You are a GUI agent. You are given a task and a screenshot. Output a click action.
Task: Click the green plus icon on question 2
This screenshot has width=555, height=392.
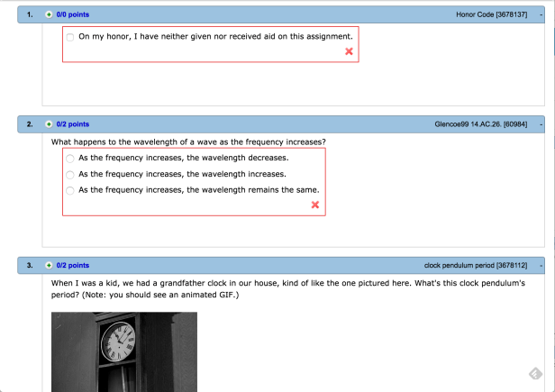[49, 124]
